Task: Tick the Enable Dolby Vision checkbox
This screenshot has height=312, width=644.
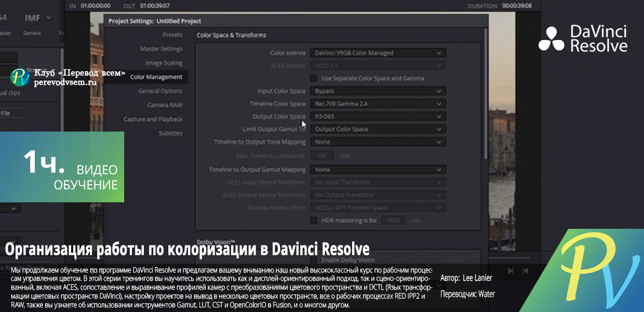Action: [314, 259]
